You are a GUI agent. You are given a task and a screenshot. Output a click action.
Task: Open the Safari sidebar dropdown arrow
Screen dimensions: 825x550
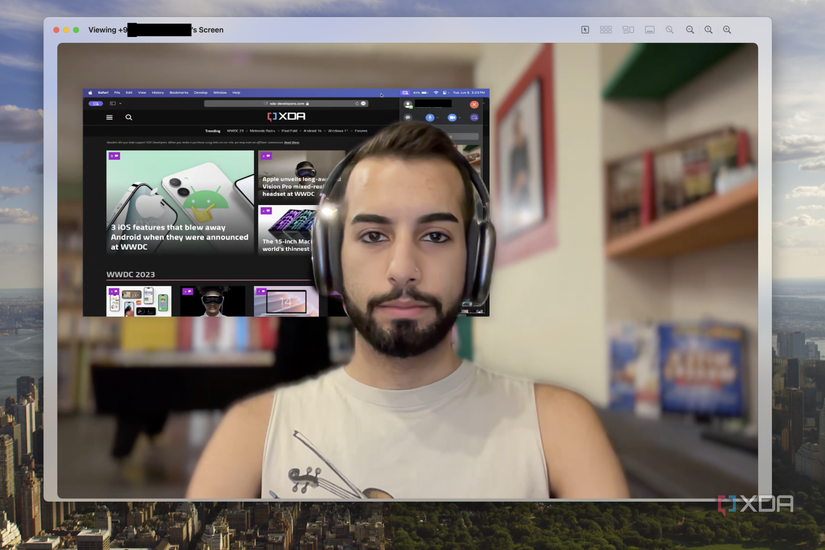(120, 104)
